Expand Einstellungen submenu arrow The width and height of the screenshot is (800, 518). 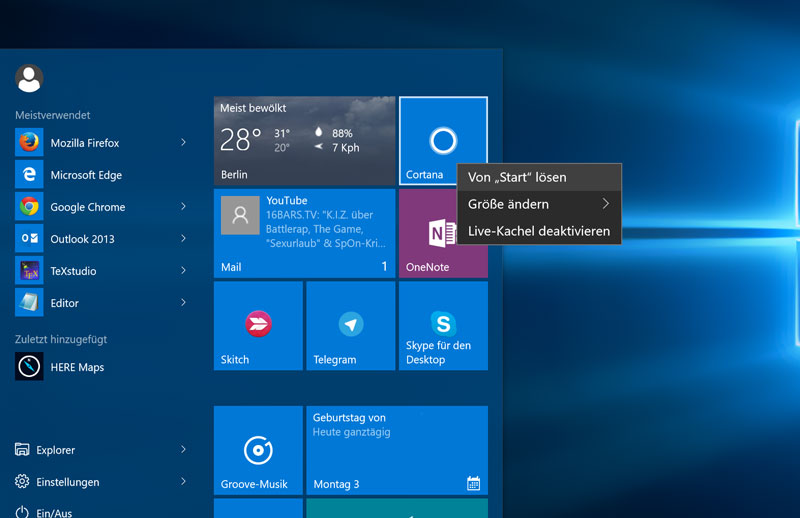tap(183, 481)
